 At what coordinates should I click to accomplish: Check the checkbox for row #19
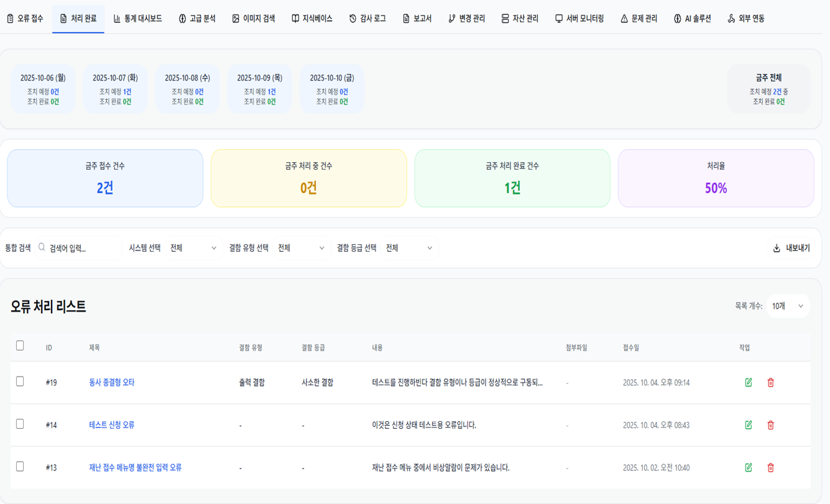(20, 382)
